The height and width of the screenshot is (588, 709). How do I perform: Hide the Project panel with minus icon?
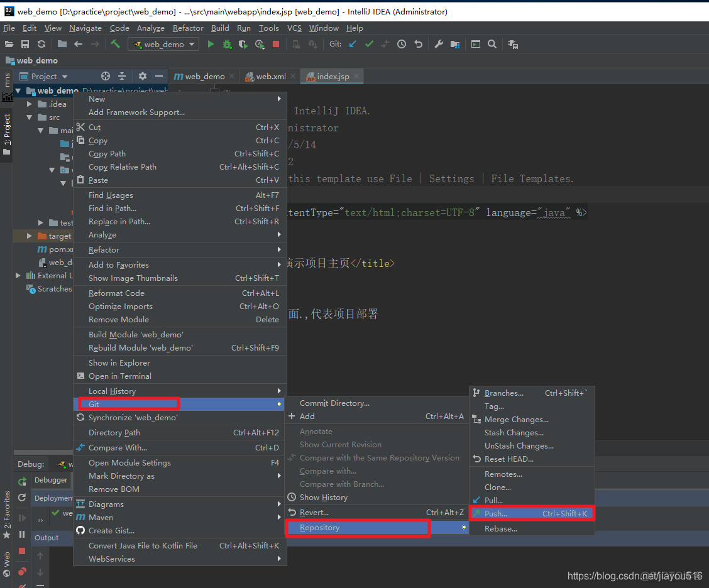[159, 76]
